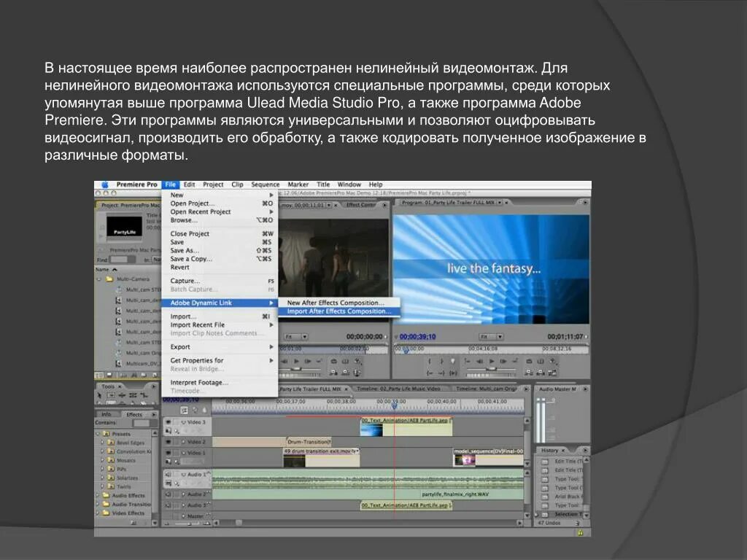Toggle Safe Margins in Program monitor
The width and height of the screenshot is (747, 560).
pyautogui.click(x=541, y=362)
